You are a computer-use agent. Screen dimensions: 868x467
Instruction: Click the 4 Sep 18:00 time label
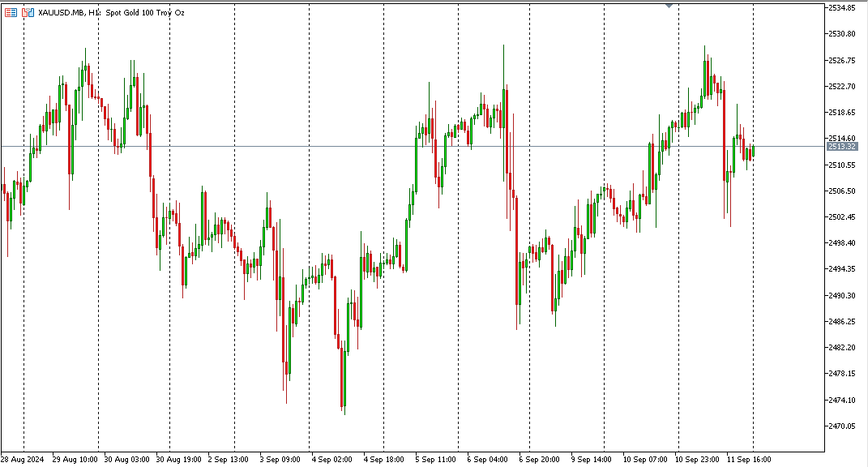click(383, 459)
